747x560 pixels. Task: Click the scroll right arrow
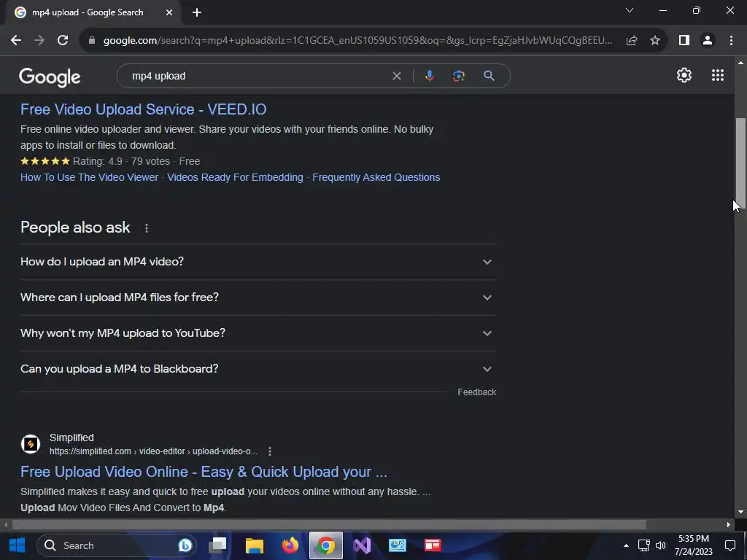point(729,524)
